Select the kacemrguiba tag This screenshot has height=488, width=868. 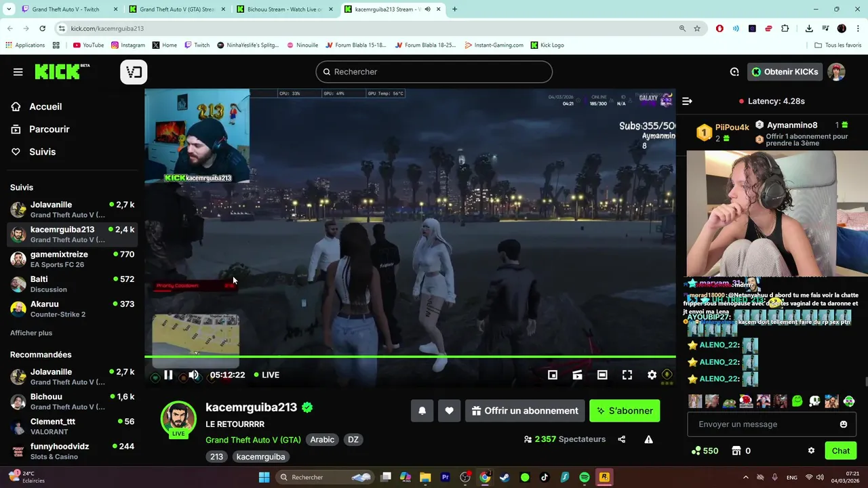(260, 457)
